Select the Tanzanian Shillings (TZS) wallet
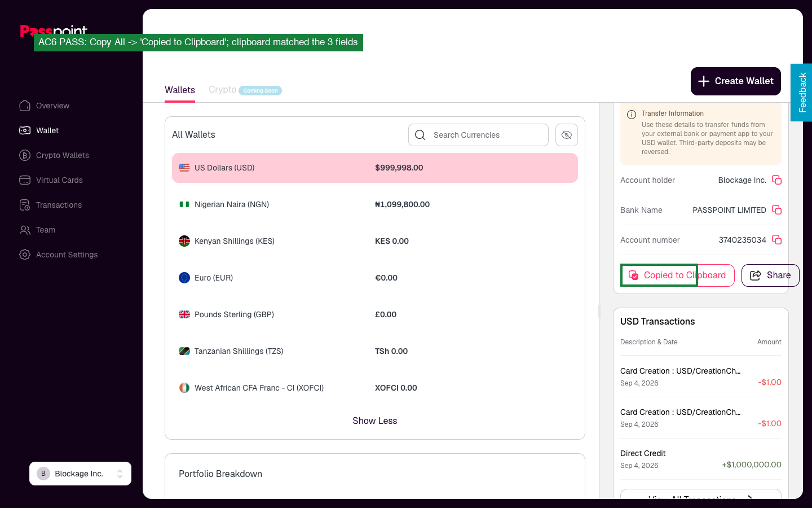Screen dimensions: 812x508 [x=375, y=351]
